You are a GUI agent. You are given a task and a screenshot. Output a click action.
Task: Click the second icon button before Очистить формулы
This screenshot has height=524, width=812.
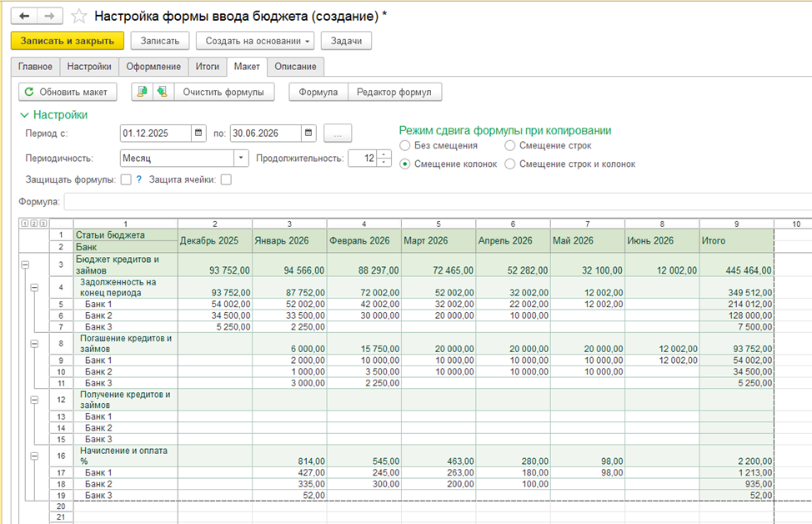coord(163,92)
